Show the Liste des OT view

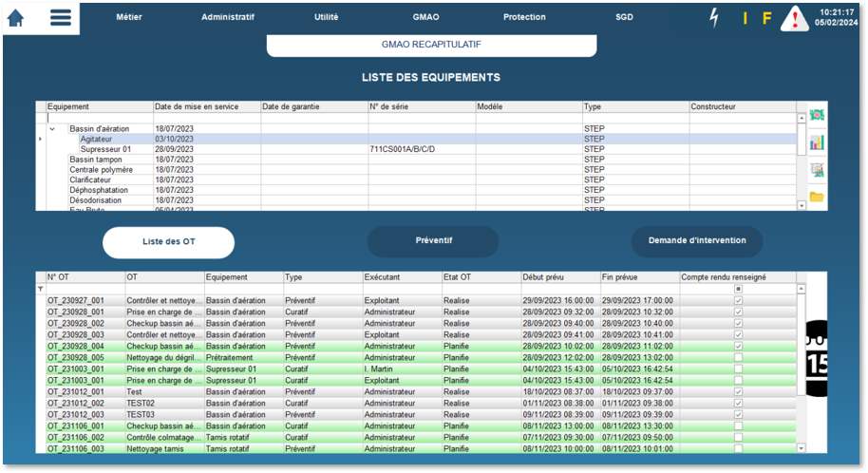click(x=168, y=242)
